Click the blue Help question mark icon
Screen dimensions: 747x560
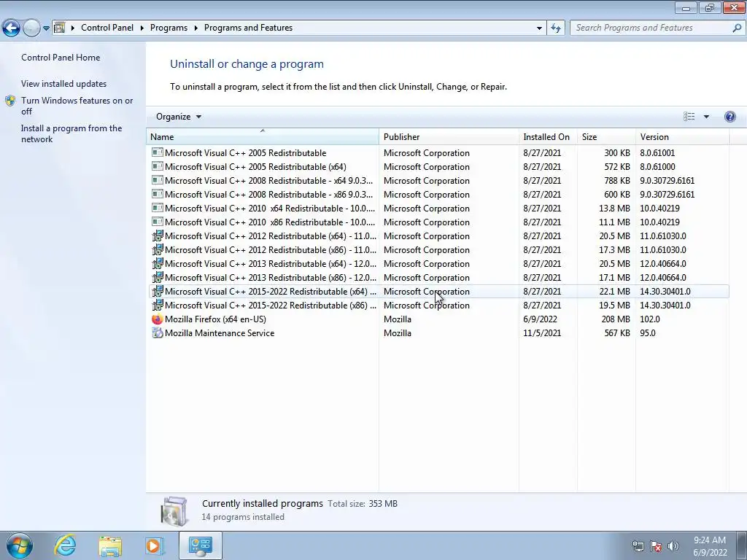coord(729,117)
